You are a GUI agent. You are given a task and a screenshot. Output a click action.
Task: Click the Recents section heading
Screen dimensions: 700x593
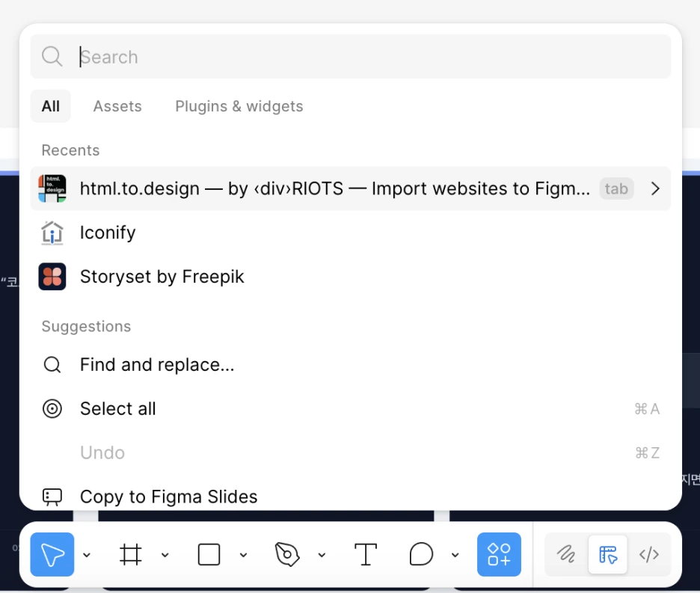point(70,150)
